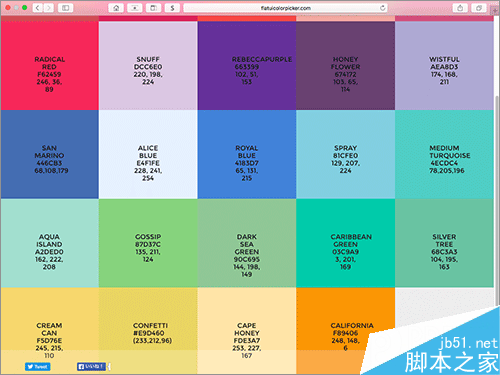
Task: Choose the Medium Turquoise 4ECDC4 swatch
Action: coord(444,154)
